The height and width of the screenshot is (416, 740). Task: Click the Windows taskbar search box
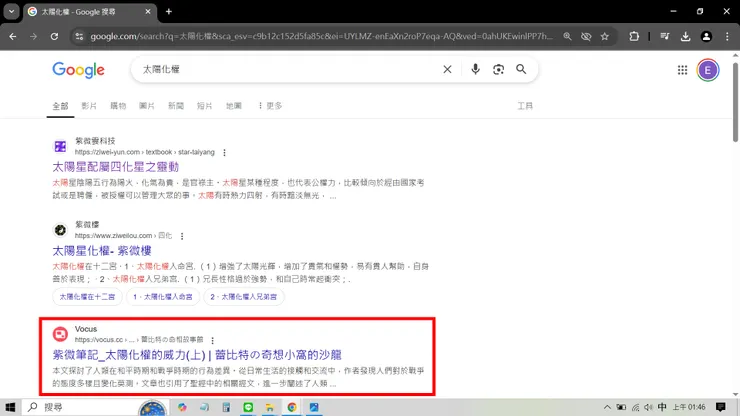click(x=94, y=407)
